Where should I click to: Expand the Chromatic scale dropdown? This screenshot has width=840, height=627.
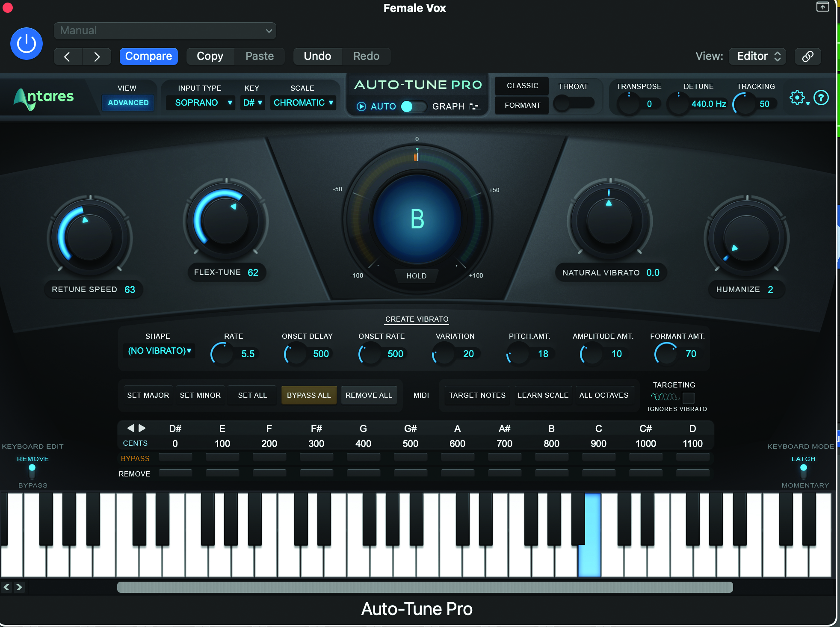pyautogui.click(x=303, y=103)
